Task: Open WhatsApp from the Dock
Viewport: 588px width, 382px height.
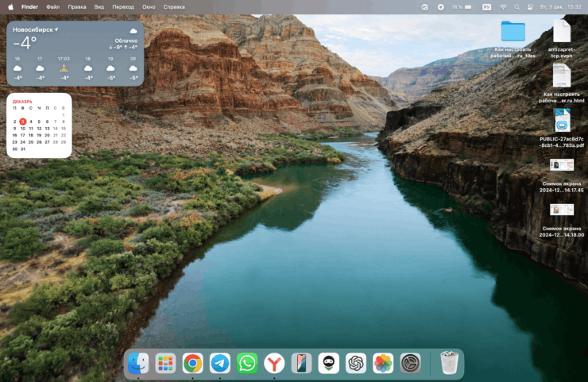Action: pos(247,363)
